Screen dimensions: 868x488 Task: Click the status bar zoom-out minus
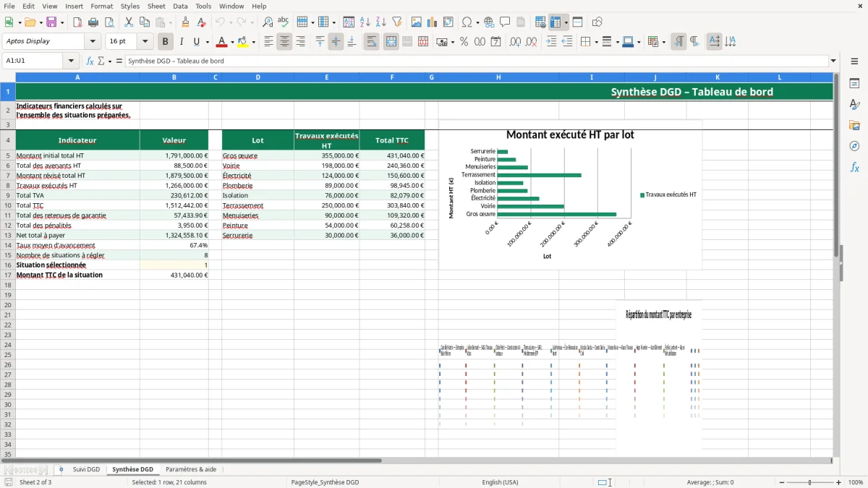(781, 482)
